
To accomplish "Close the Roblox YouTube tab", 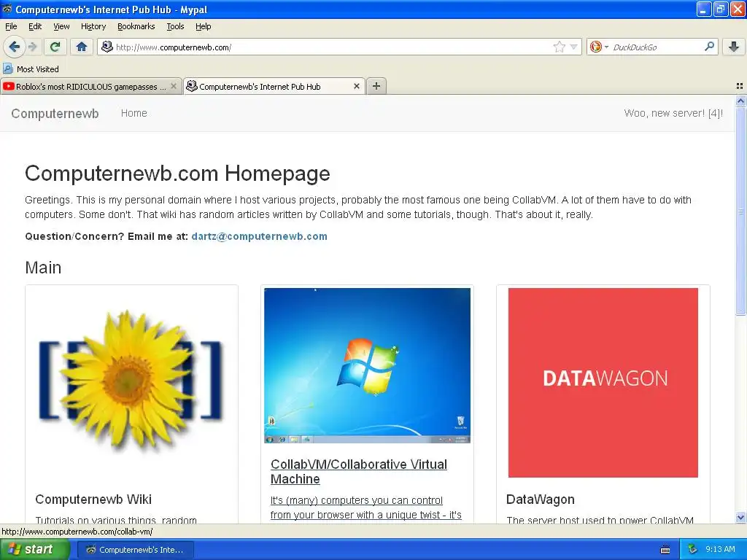I will (174, 86).
